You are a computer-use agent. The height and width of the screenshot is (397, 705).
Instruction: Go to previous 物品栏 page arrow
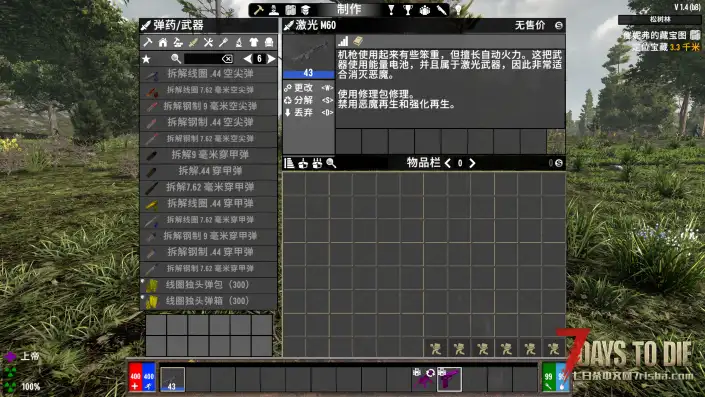pos(448,163)
